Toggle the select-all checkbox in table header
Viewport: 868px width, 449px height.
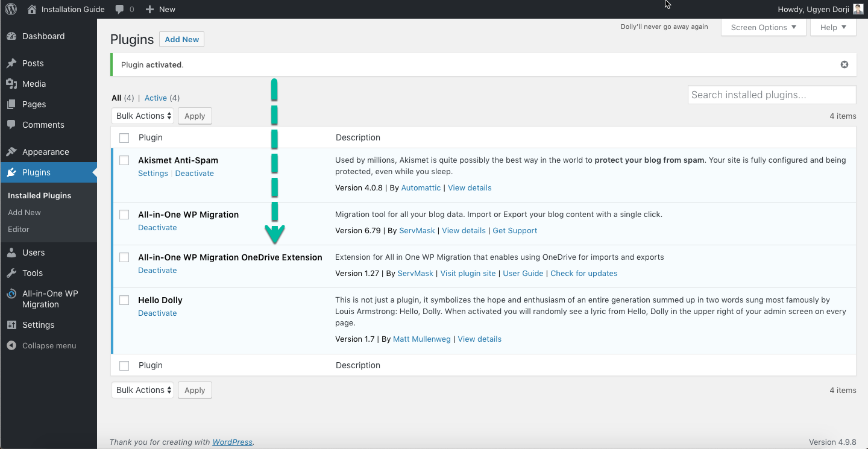[124, 138]
